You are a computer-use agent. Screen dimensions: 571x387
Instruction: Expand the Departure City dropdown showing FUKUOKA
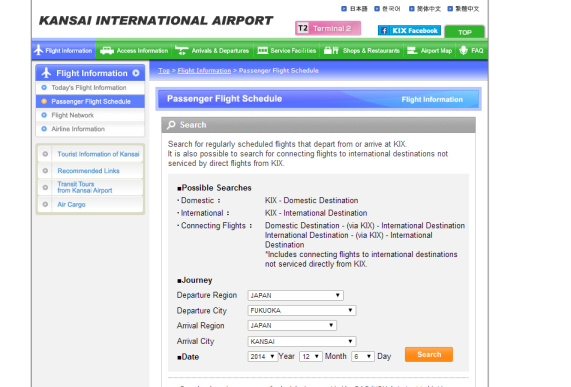[302, 311]
